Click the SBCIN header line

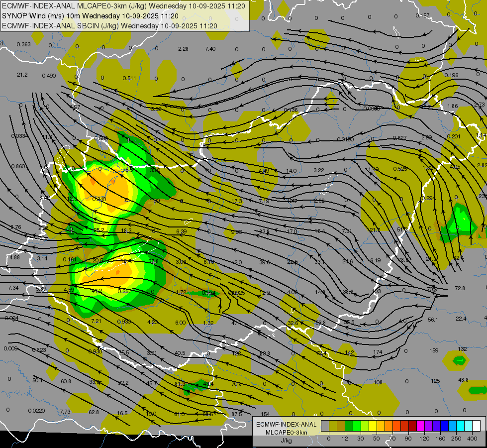click(109, 26)
